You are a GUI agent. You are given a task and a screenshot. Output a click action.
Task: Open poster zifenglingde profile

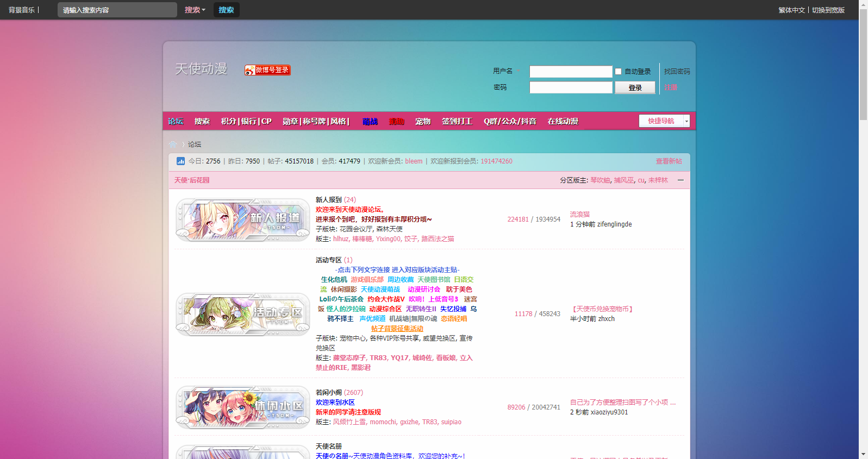click(614, 224)
